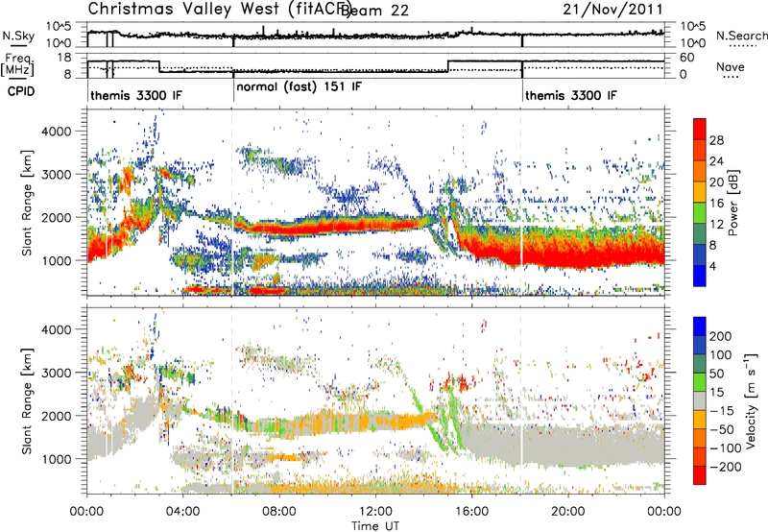Click the 'CPID' row label
This screenshot has height=532, width=768.
(21, 91)
